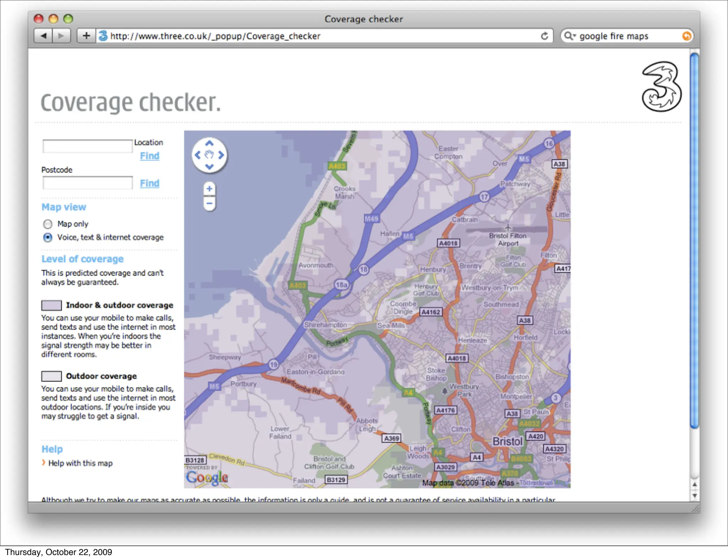Click the browser forward arrow button
This screenshot has width=728, height=560.
61,36
